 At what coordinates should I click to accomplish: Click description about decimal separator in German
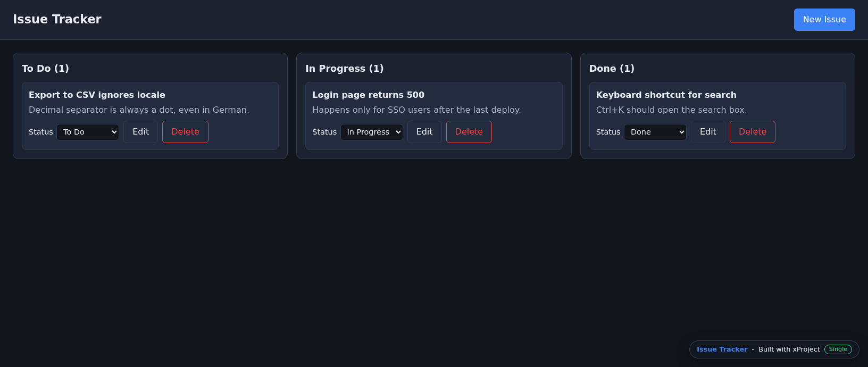point(139,110)
